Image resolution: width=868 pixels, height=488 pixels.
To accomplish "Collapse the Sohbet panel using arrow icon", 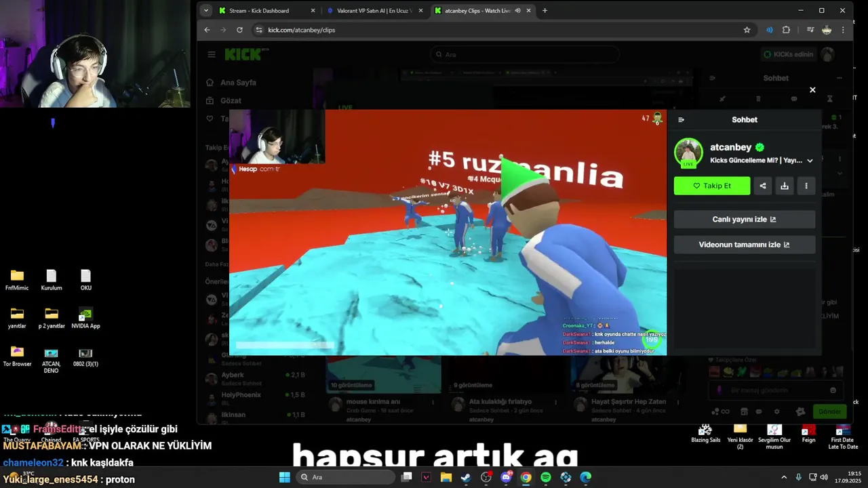I will coord(681,120).
